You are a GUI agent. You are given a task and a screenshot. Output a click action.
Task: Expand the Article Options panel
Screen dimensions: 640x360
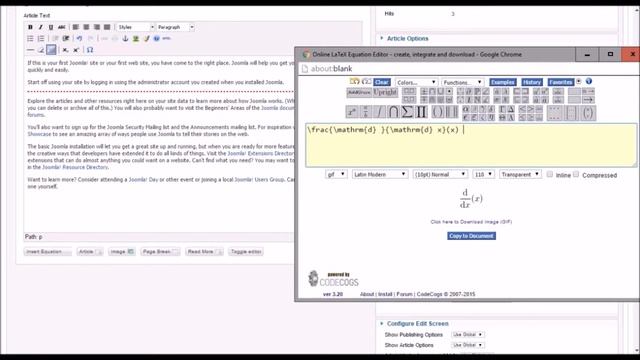[407, 38]
